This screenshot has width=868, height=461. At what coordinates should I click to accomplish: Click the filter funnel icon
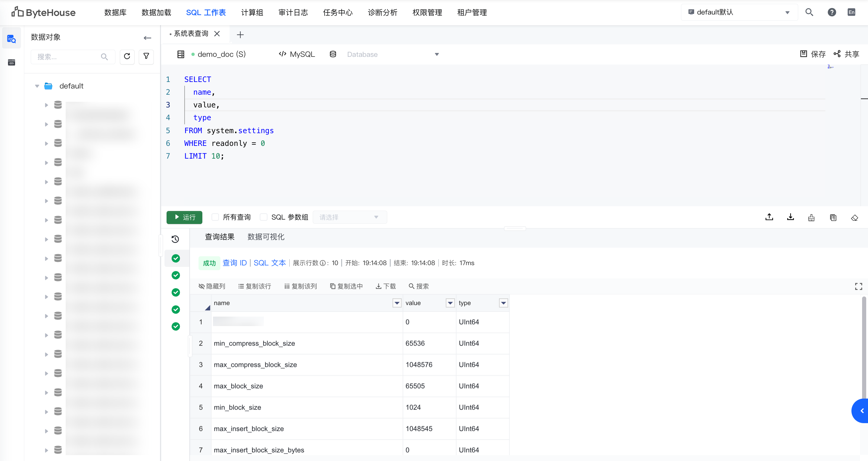(146, 56)
